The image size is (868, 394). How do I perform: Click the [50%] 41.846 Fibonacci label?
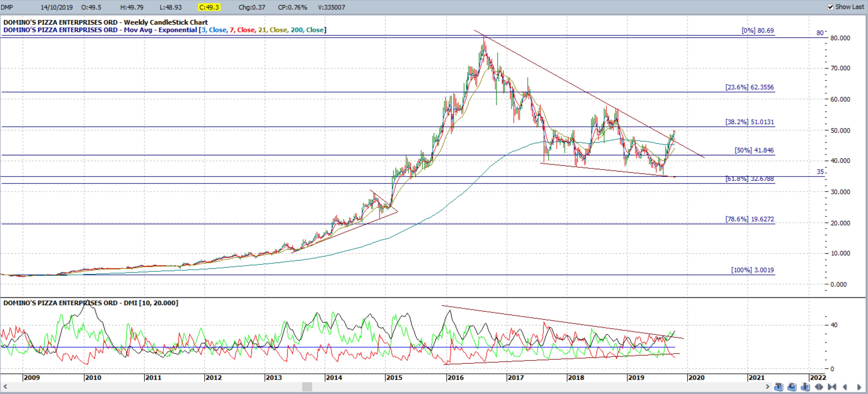(x=754, y=150)
